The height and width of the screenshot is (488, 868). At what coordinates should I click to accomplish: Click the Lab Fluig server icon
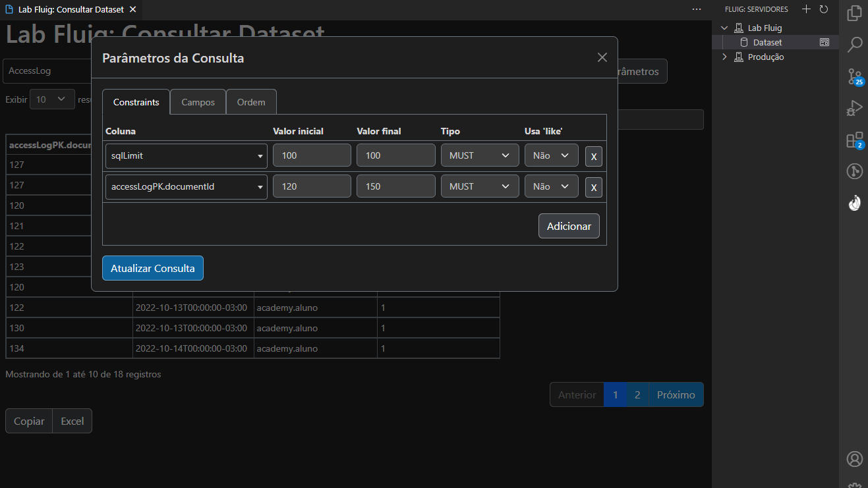tap(740, 28)
